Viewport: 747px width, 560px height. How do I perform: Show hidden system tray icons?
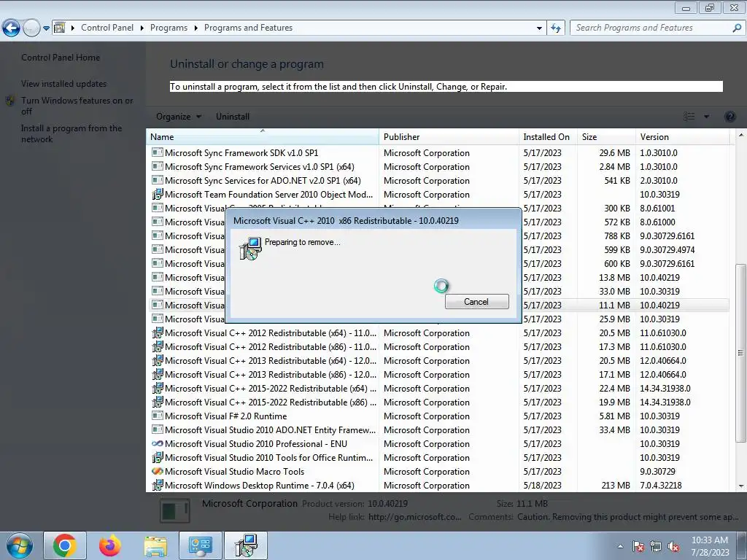tap(620, 546)
